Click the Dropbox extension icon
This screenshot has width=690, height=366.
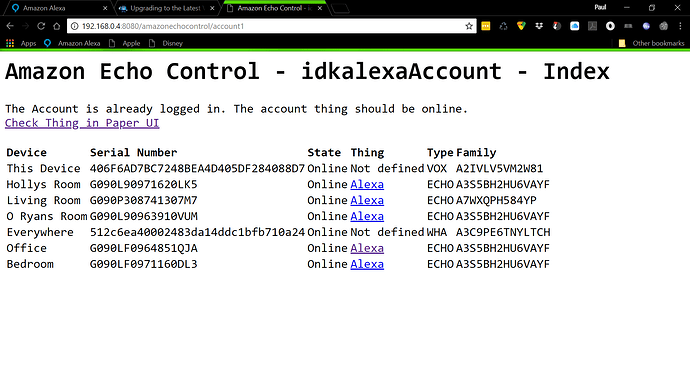[539, 26]
